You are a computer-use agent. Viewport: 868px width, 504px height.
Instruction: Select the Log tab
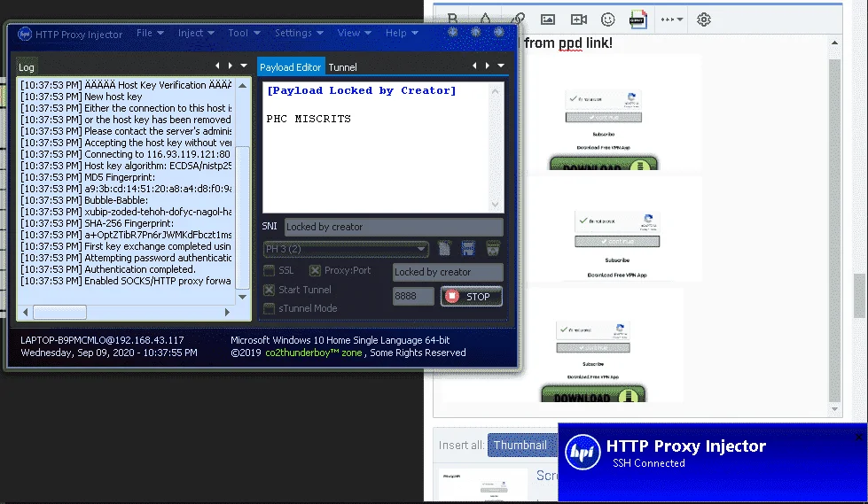[26, 67]
